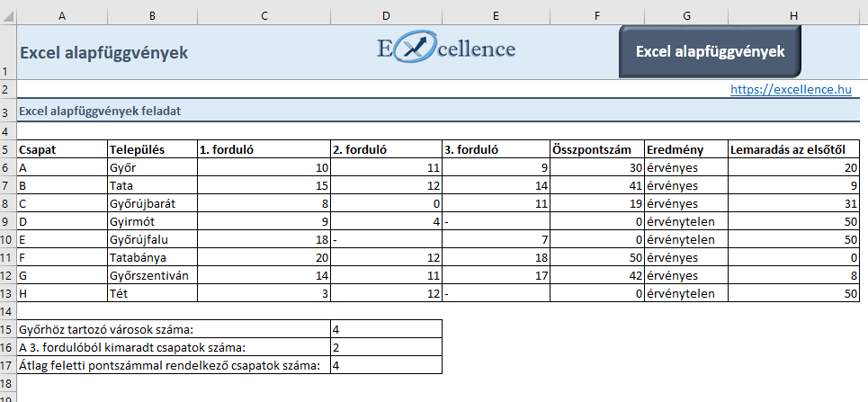Select Összpontszám value 41 for team B

pyautogui.click(x=597, y=185)
